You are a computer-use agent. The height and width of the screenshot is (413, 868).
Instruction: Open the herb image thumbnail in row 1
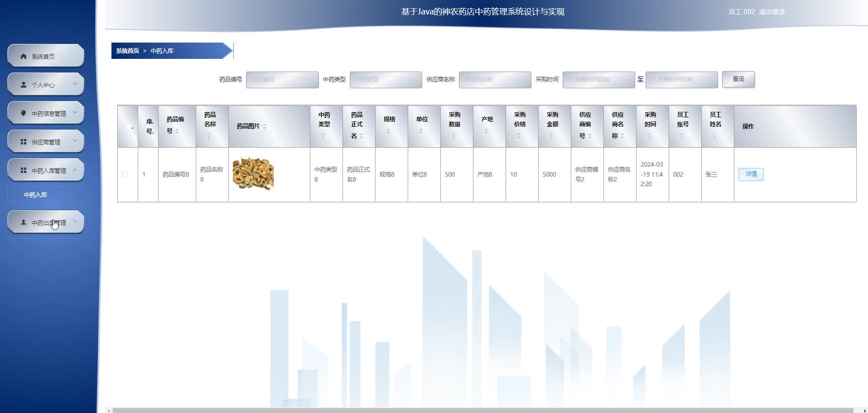pos(253,174)
